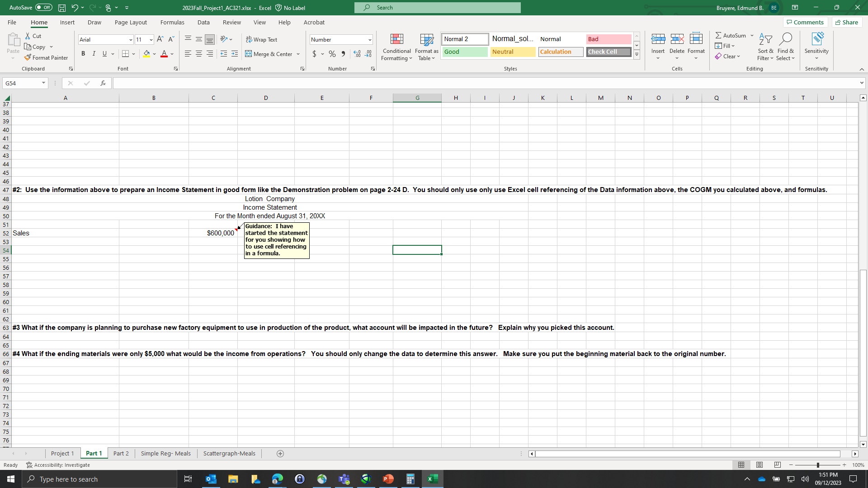Screen dimensions: 868x488
Task: Click the Increase Decimal icon
Action: pyautogui.click(x=357, y=54)
